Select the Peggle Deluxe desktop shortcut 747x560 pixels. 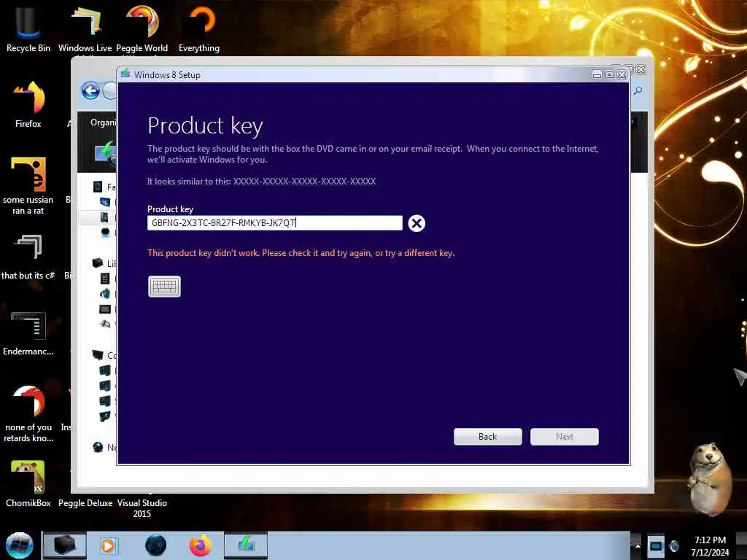pyautogui.click(x=85, y=503)
